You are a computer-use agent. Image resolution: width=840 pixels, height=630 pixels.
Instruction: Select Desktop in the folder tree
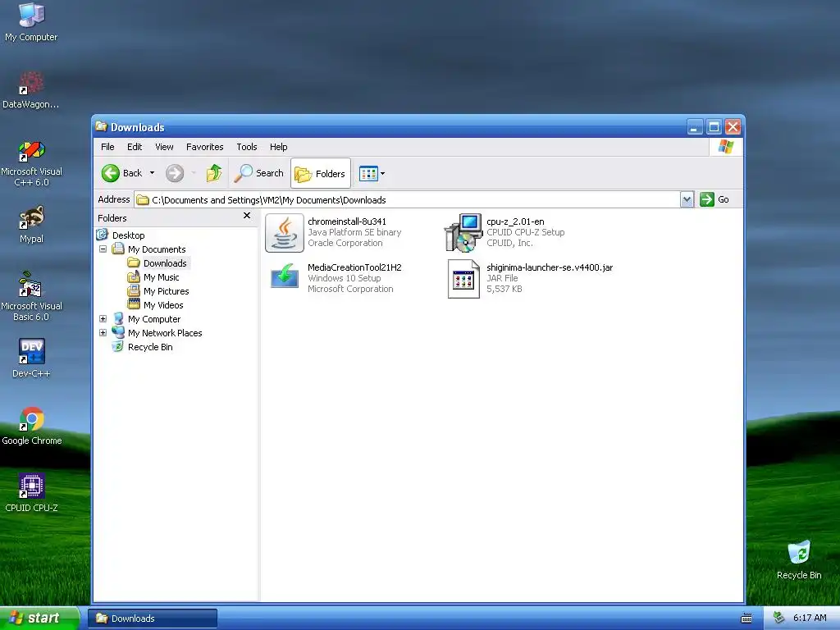point(128,235)
